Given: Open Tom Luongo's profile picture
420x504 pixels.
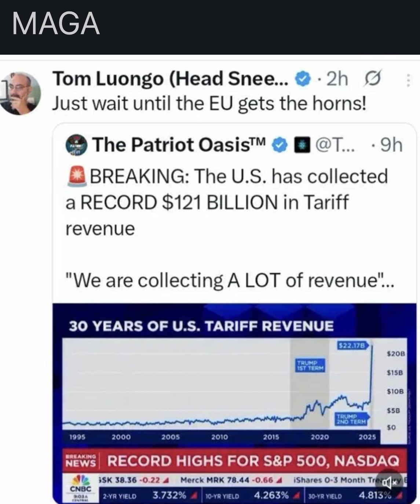Looking at the screenshot, I should (21, 93).
